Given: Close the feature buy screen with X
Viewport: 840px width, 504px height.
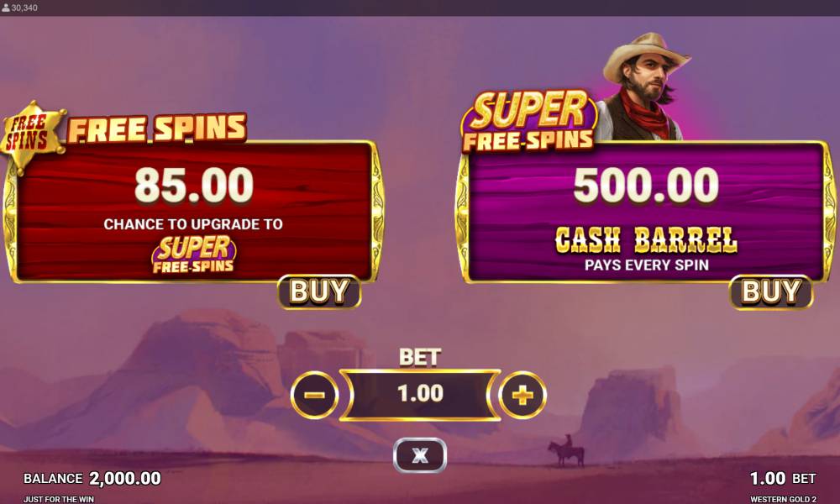Looking at the screenshot, I should tap(420, 455).
